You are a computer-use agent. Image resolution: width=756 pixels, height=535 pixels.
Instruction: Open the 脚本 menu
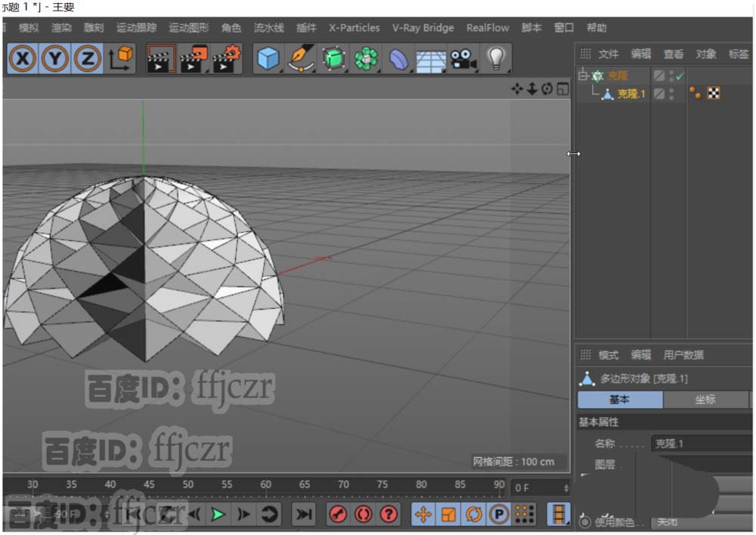[531, 28]
